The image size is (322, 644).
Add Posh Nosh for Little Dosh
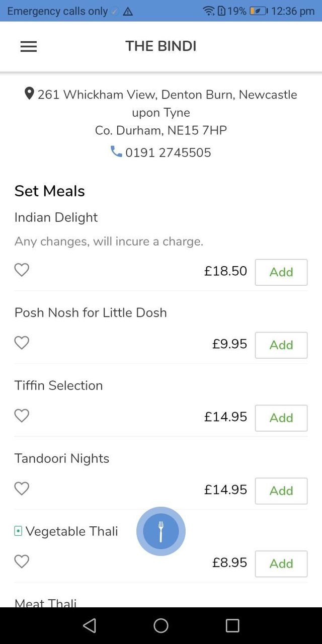coord(281,345)
